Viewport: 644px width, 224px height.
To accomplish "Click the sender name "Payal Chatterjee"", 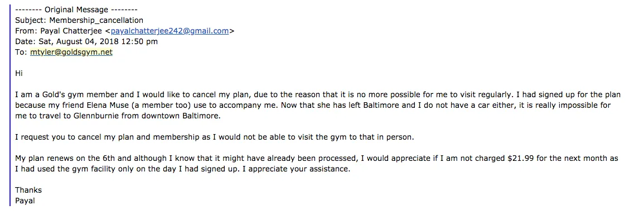I will 72,31.
